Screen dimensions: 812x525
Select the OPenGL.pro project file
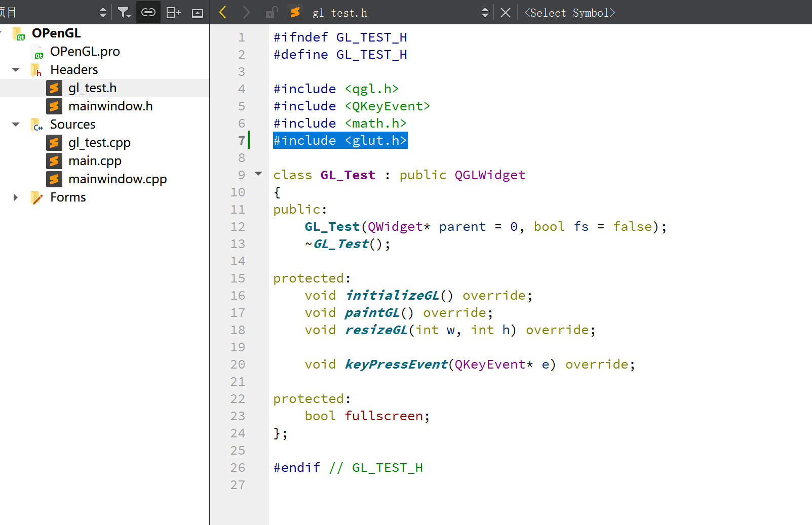pyautogui.click(x=85, y=51)
